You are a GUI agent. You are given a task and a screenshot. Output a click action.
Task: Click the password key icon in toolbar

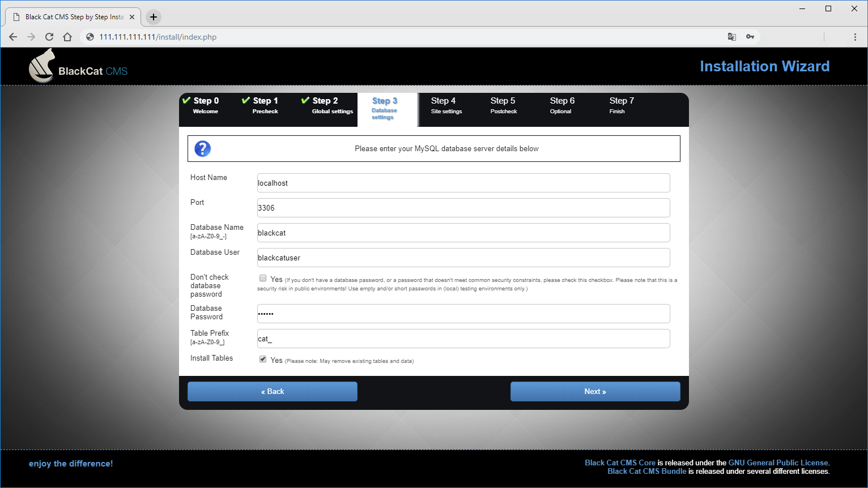point(750,36)
